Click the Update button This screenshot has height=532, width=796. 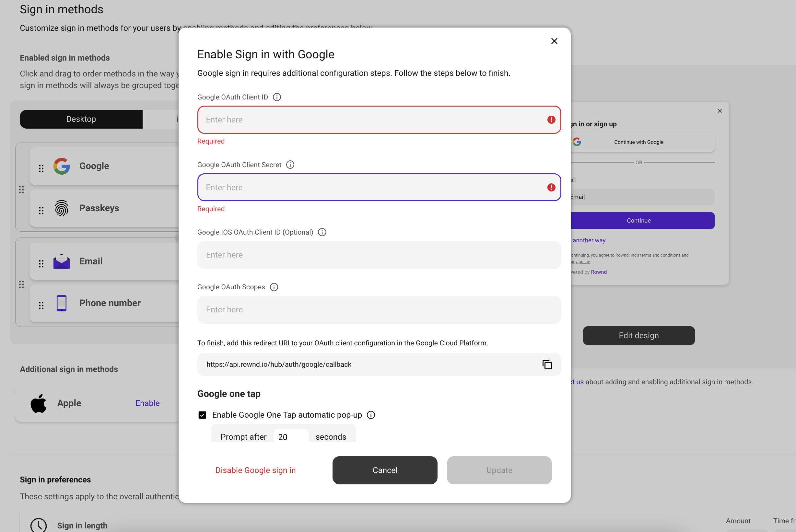(x=499, y=470)
